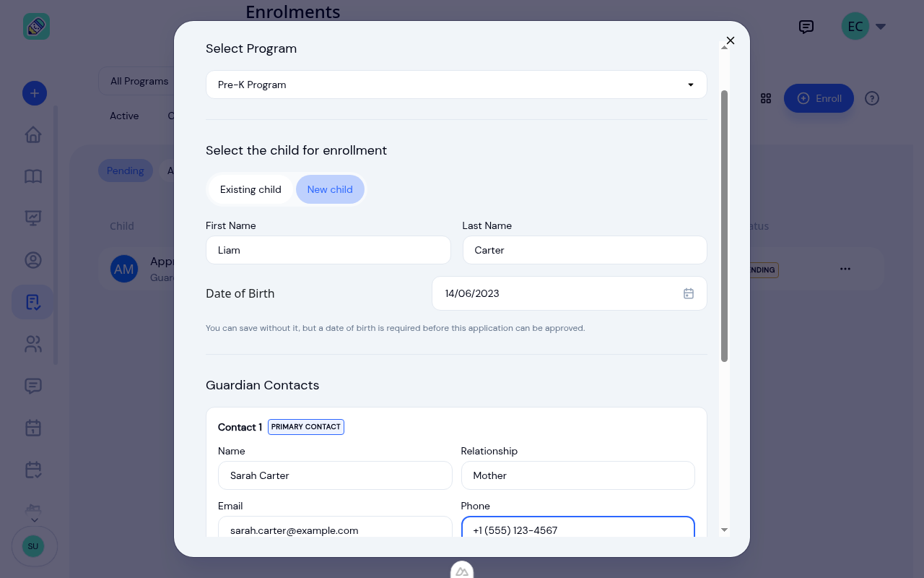Click the AM child avatar in the table
The image size is (924, 578).
(124, 269)
